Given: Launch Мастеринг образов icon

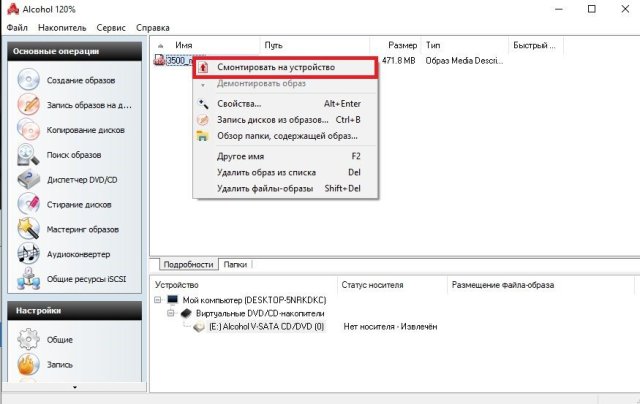Looking at the screenshot, I should tap(28, 230).
